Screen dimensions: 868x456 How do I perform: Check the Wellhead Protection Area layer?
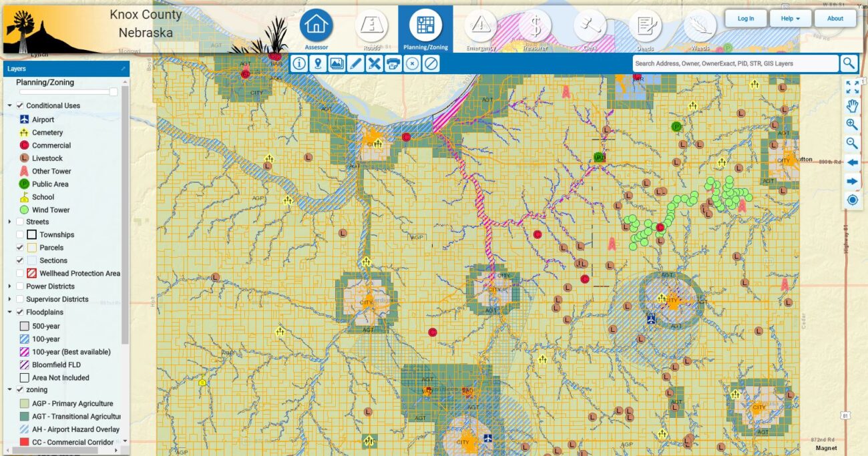pos(20,273)
